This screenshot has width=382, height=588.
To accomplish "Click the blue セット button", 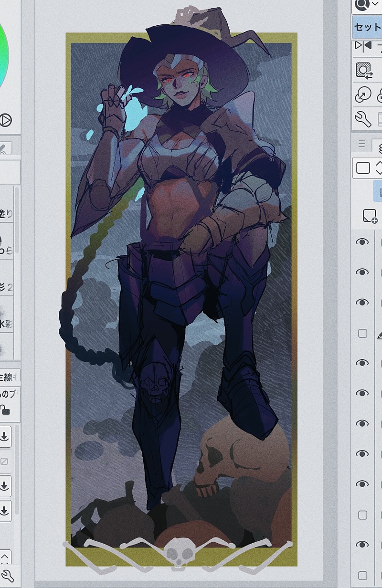I will point(368,27).
